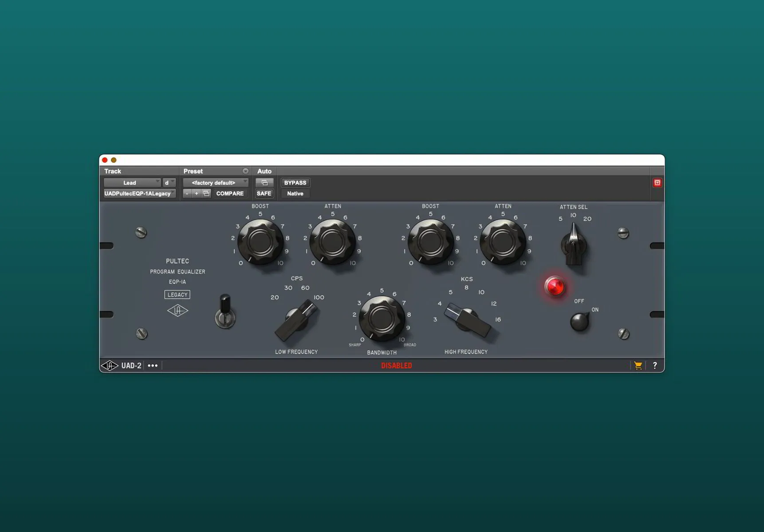The height and width of the screenshot is (532, 764).
Task: Select 5 on the ATTEN SEL scale
Action: (560, 219)
